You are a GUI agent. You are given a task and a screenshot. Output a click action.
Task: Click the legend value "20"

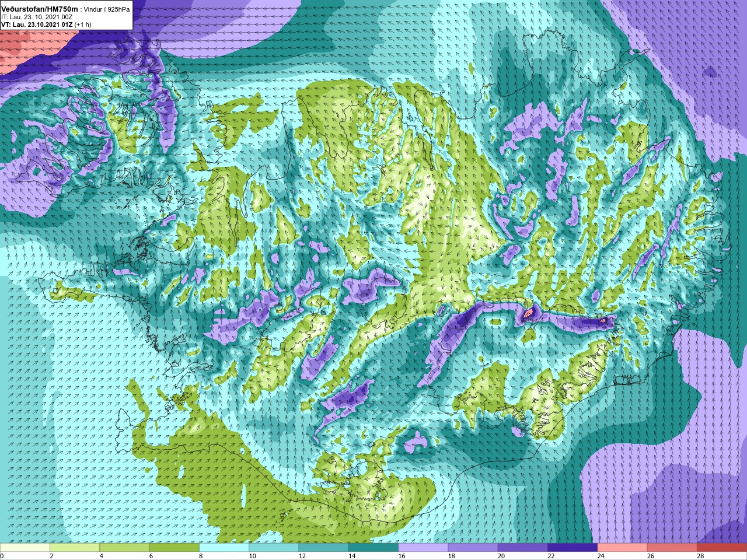coord(500,556)
